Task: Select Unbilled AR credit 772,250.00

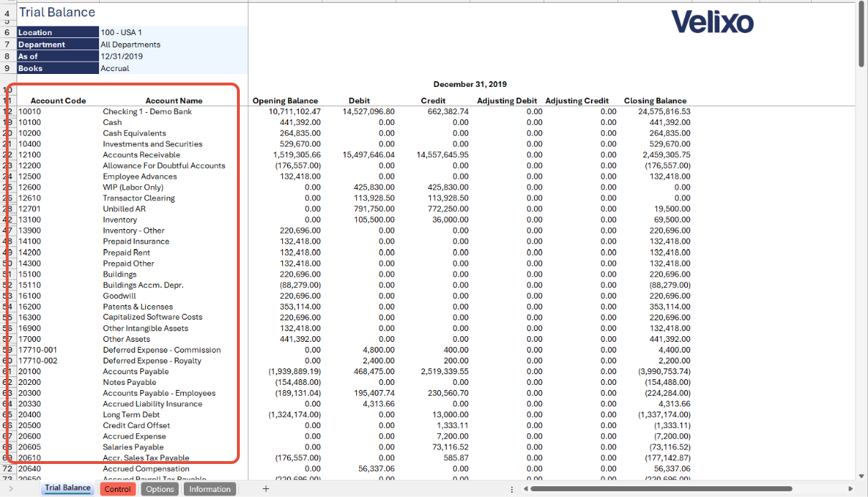Action: click(448, 209)
